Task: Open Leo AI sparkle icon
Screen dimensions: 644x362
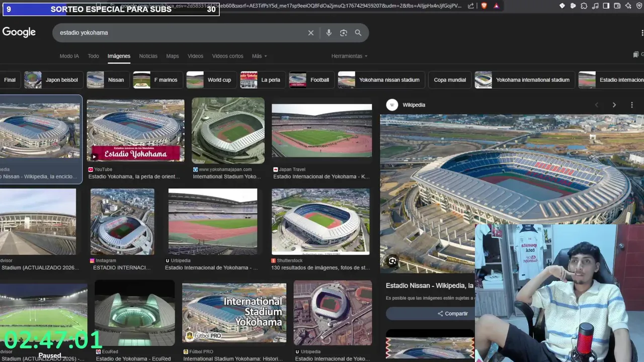Action: click(x=628, y=6)
